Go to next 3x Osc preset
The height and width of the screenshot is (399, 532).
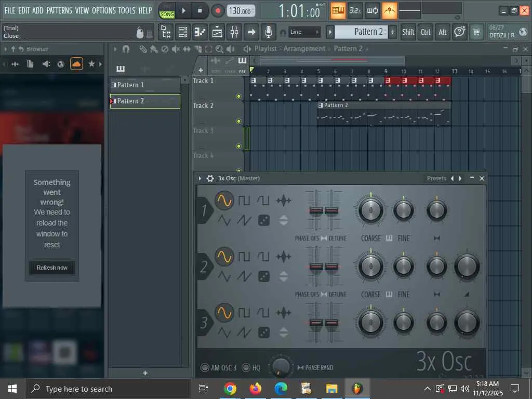tap(460, 179)
